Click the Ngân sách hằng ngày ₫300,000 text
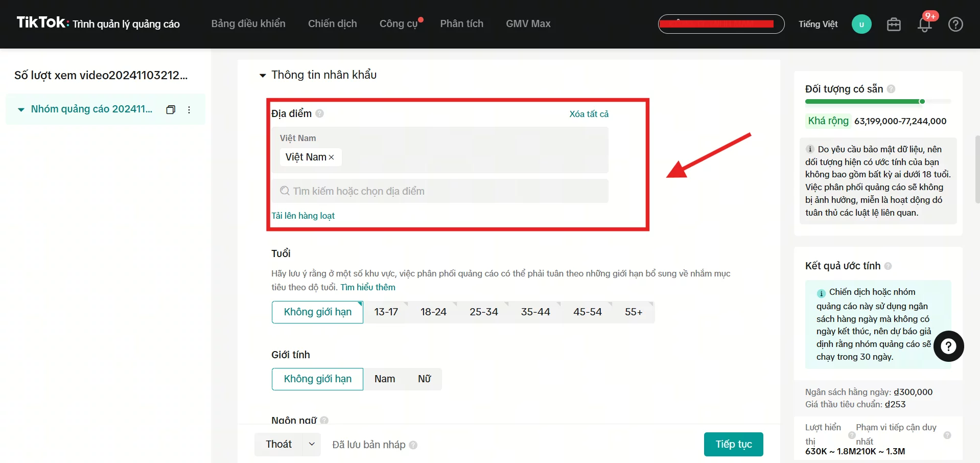This screenshot has height=463, width=980. point(869,392)
